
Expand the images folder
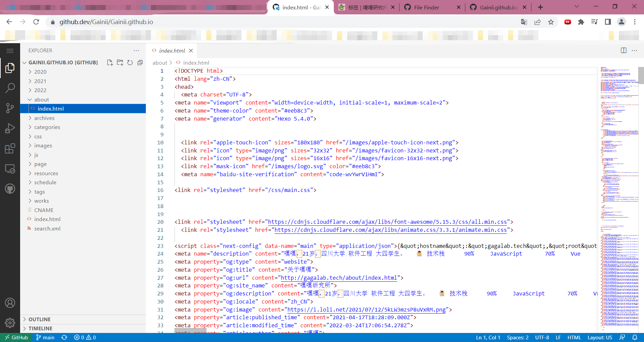pos(83,145)
